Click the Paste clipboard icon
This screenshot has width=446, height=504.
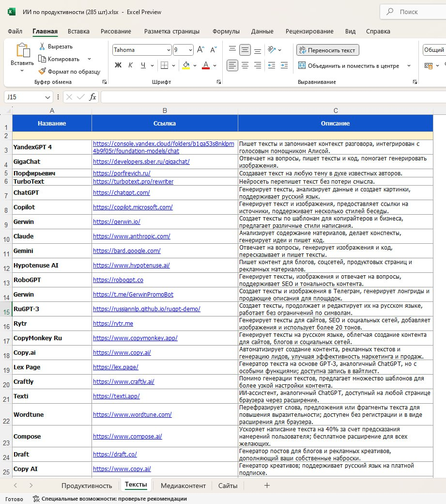(23, 50)
